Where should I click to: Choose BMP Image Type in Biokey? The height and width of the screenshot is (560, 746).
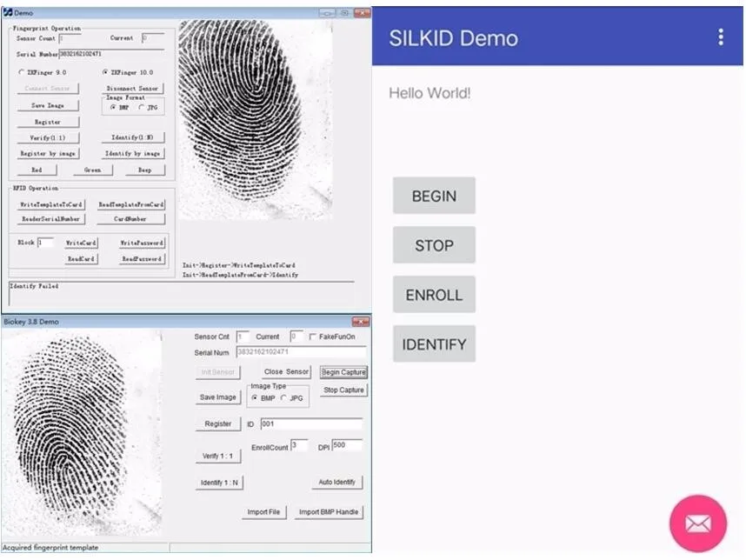[x=255, y=397]
